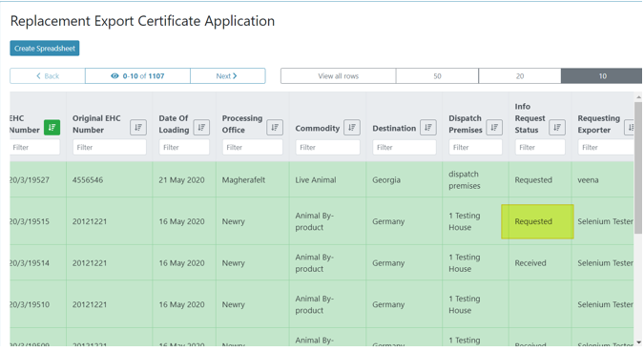Focus the Commodity filter field

click(x=328, y=147)
